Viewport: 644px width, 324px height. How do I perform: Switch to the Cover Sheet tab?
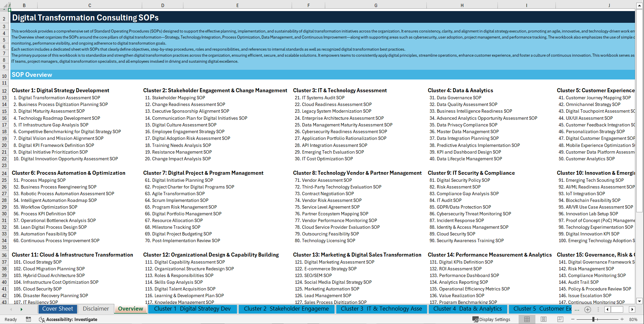tap(57, 309)
